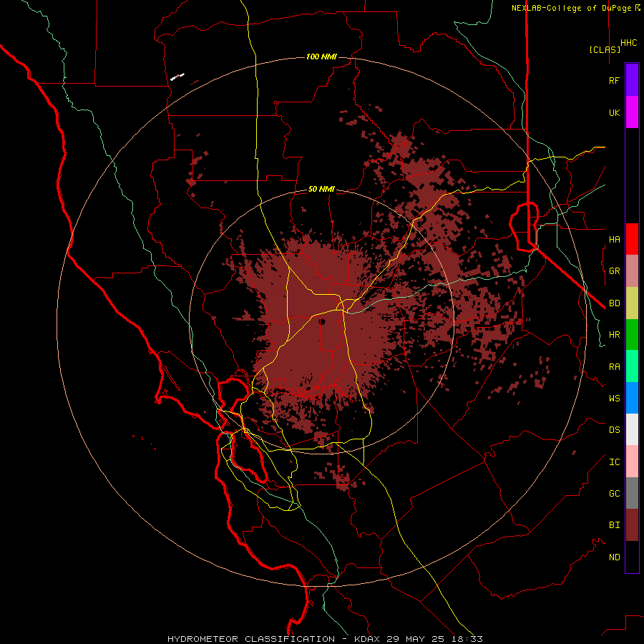Click the RF legend label

pos(614,80)
